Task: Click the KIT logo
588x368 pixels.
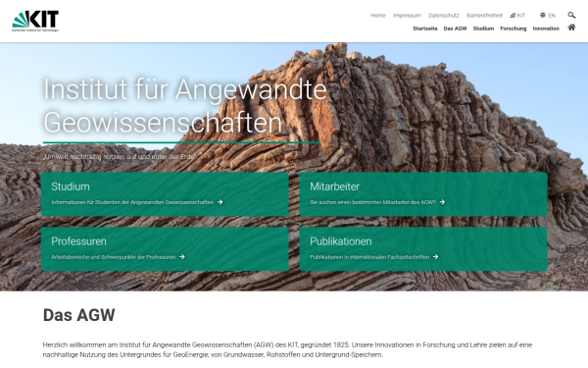Action: pyautogui.click(x=35, y=21)
